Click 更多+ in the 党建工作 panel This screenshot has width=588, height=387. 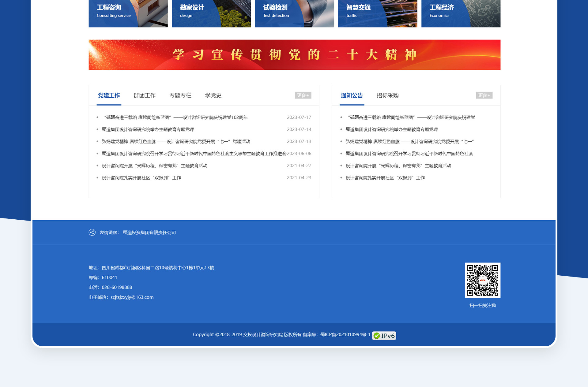coord(303,95)
